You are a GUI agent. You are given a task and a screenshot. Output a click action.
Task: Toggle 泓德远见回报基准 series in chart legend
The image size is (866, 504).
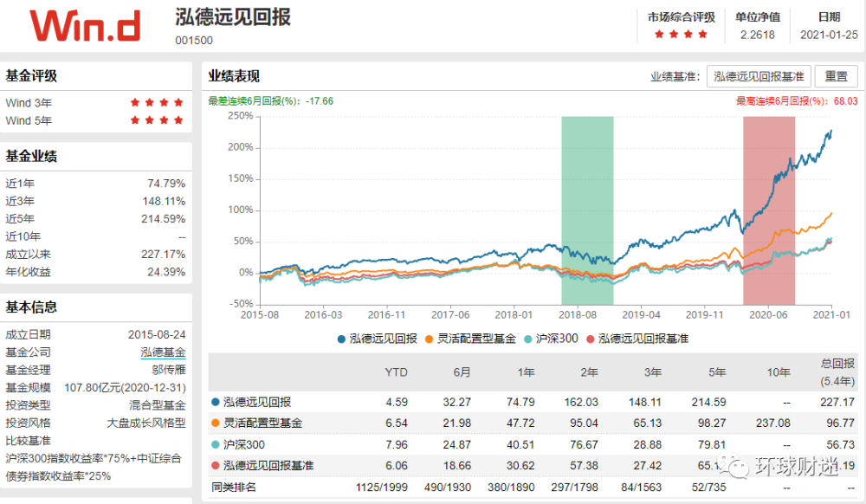click(637, 339)
